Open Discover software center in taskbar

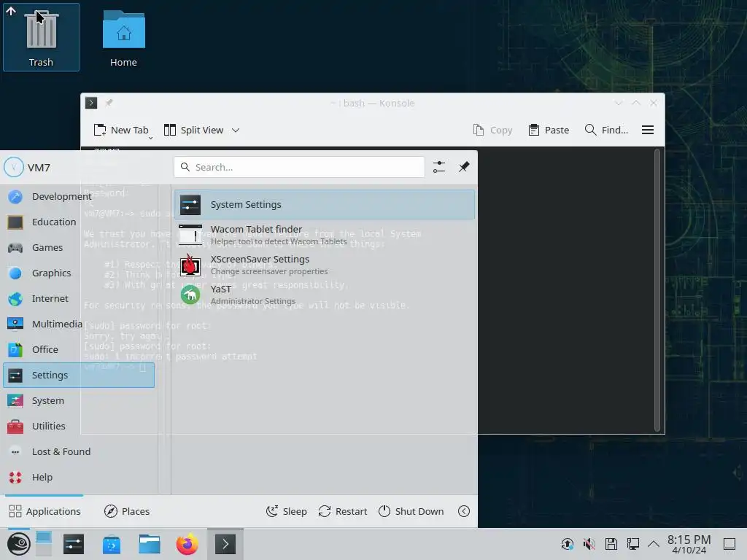(112, 544)
